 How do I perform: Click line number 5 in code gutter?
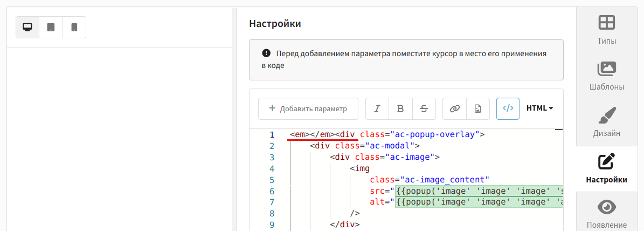272,180
